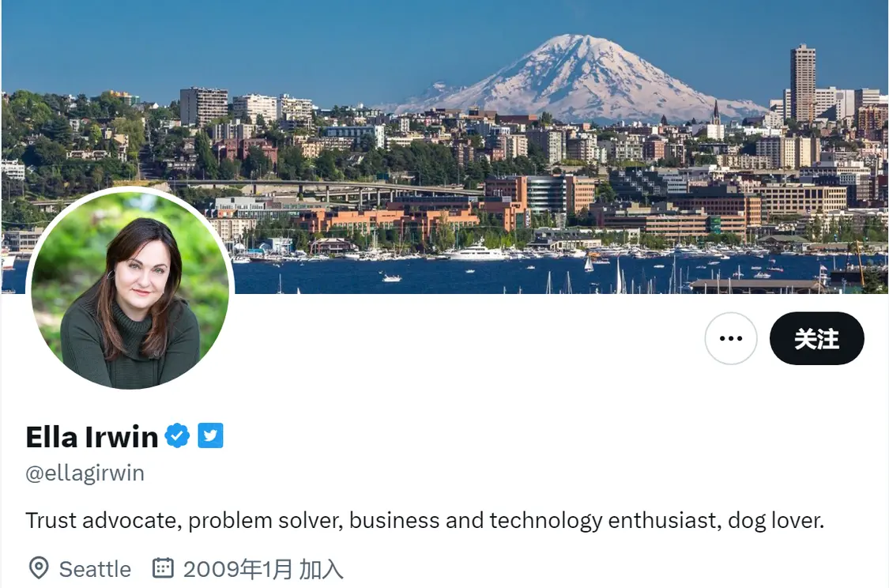Click the Twitter bird affiliation badge
The width and height of the screenshot is (889, 588).
[x=210, y=435]
